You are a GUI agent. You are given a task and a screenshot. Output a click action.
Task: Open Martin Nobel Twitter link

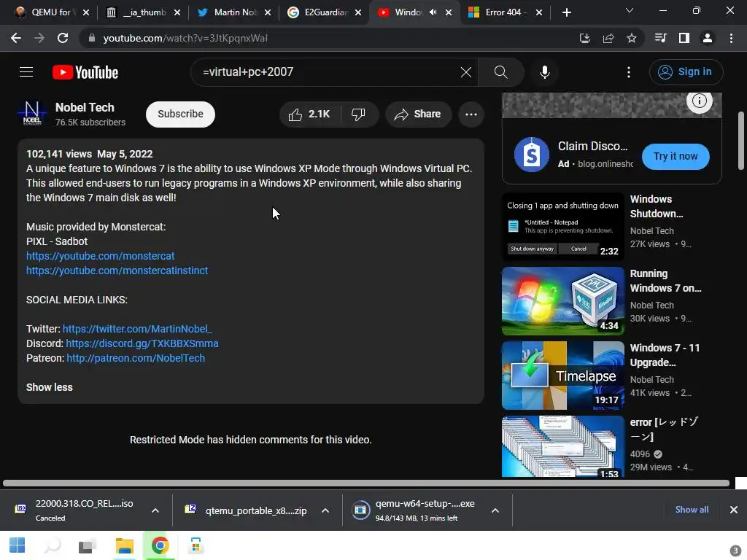(x=137, y=329)
